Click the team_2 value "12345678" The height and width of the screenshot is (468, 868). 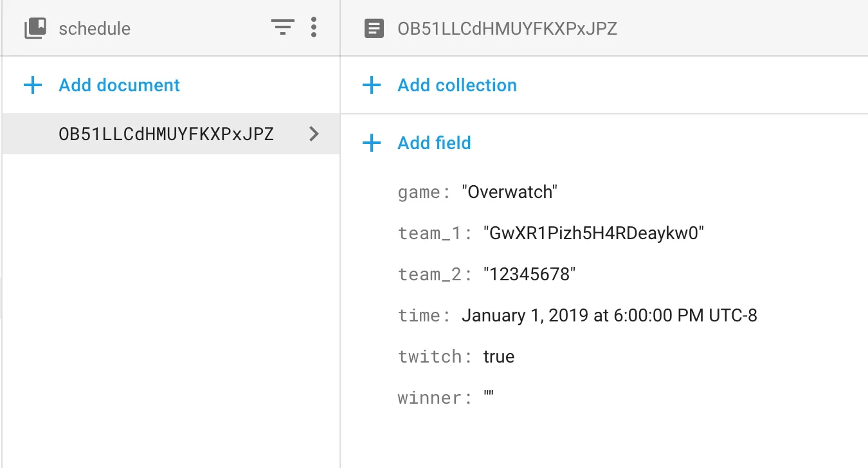click(x=529, y=274)
